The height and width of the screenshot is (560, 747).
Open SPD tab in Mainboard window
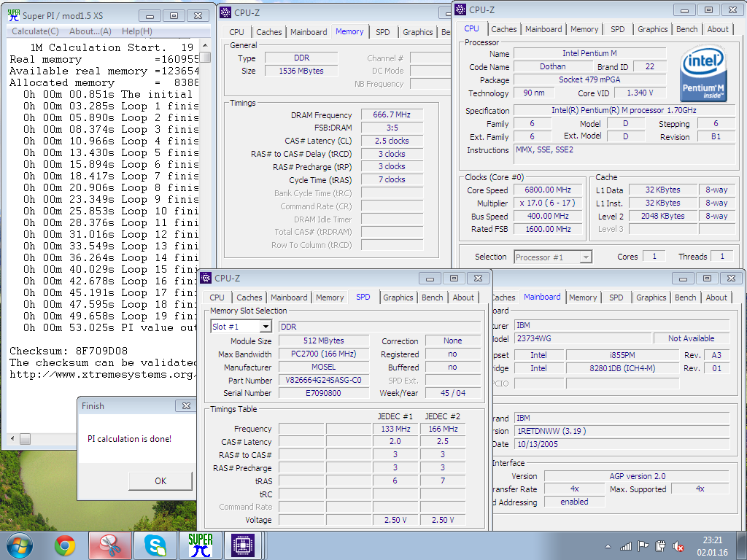click(x=616, y=297)
